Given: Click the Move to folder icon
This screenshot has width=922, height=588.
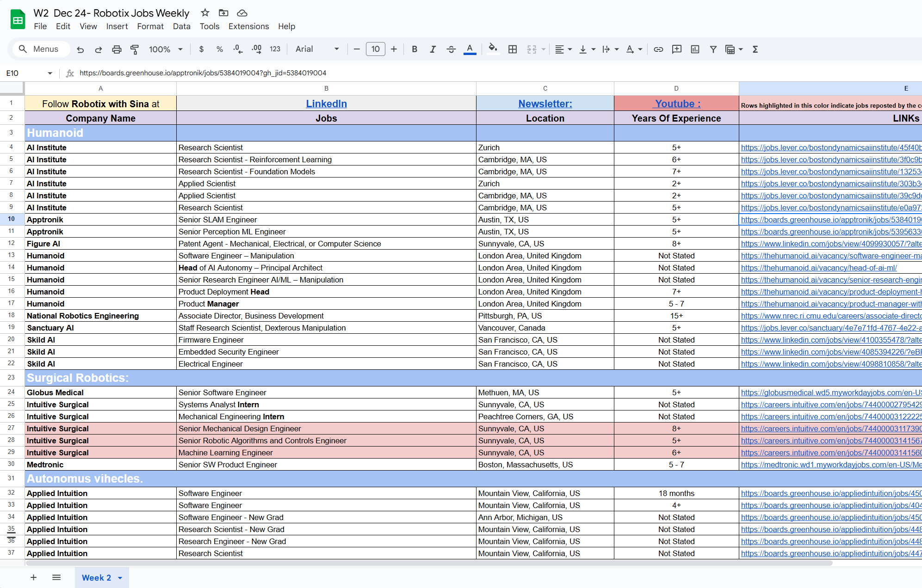Looking at the screenshot, I should click(x=223, y=13).
